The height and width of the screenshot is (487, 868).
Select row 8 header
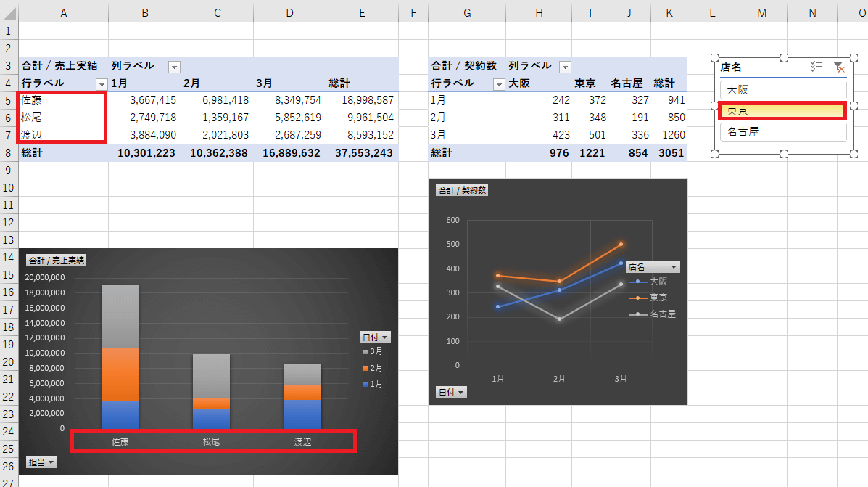(9, 153)
